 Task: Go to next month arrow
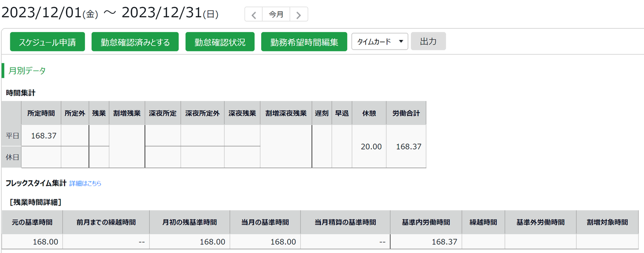click(x=299, y=15)
